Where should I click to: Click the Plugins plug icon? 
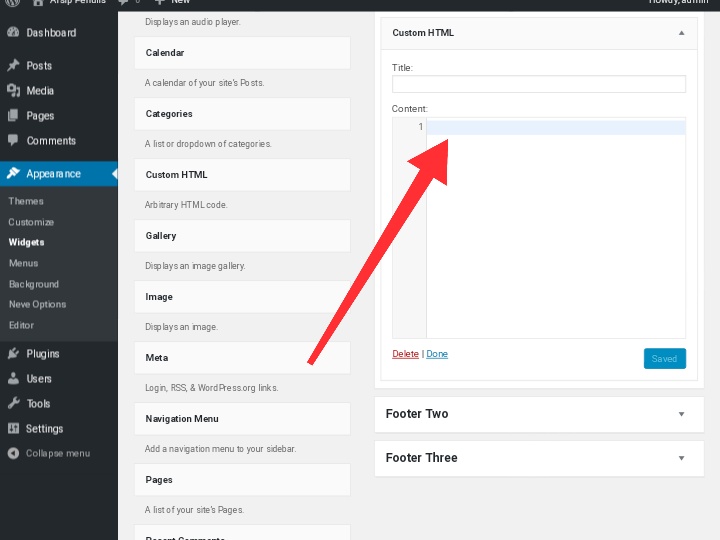click(13, 353)
